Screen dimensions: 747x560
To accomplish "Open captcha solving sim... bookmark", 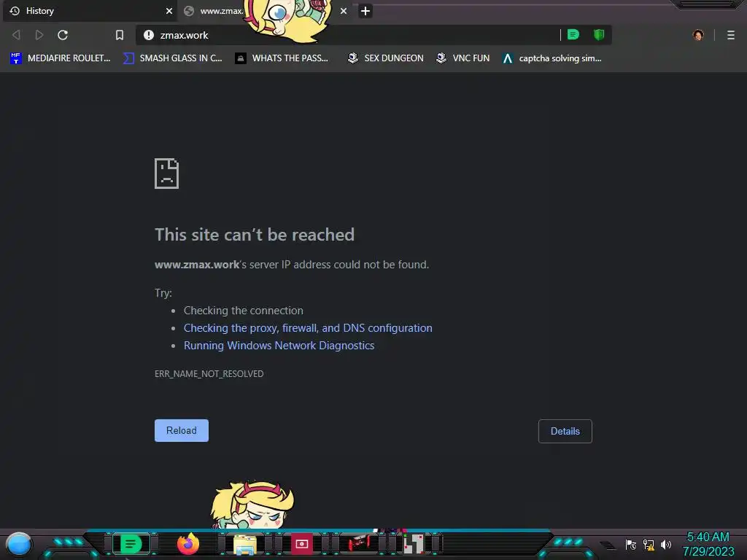I will point(552,58).
